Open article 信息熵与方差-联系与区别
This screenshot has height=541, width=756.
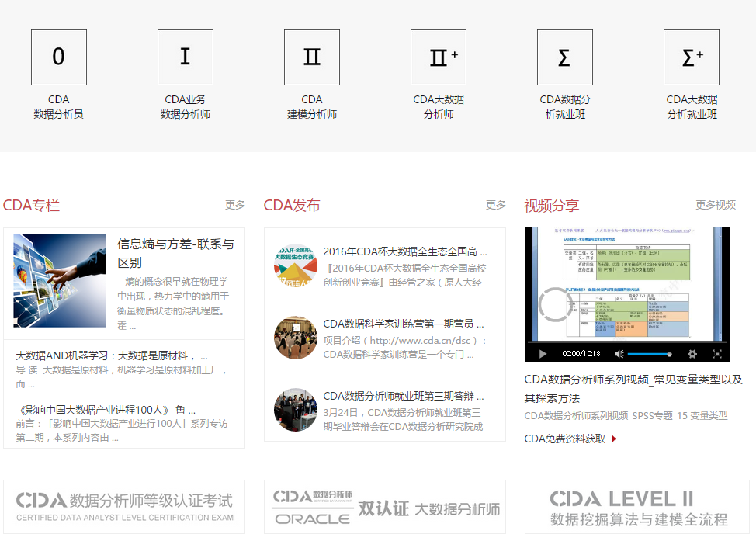(x=176, y=253)
